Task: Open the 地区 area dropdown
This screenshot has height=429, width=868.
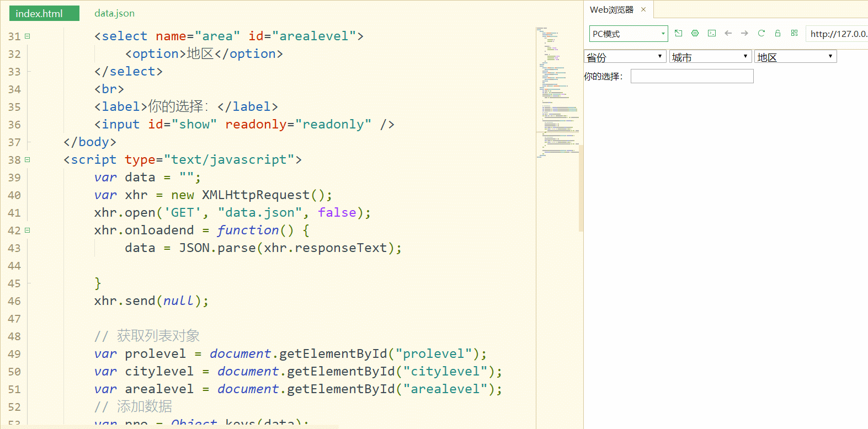Action: [x=796, y=57]
